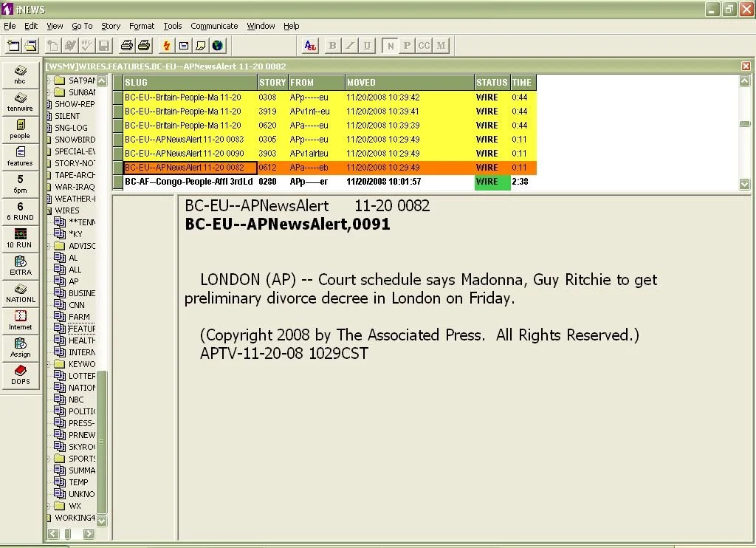Image resolution: width=756 pixels, height=548 pixels.
Task: Select the SNOWBIRD queue in tree
Action: pos(75,140)
